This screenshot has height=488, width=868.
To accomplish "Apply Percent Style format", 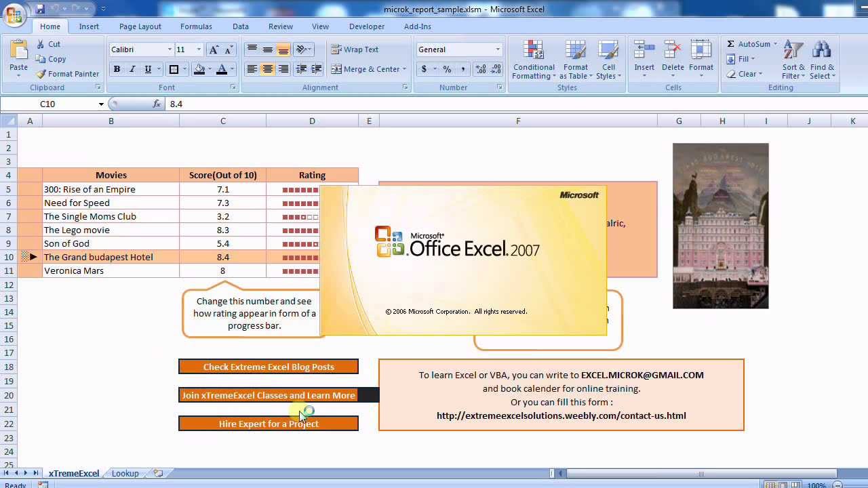I will [447, 69].
